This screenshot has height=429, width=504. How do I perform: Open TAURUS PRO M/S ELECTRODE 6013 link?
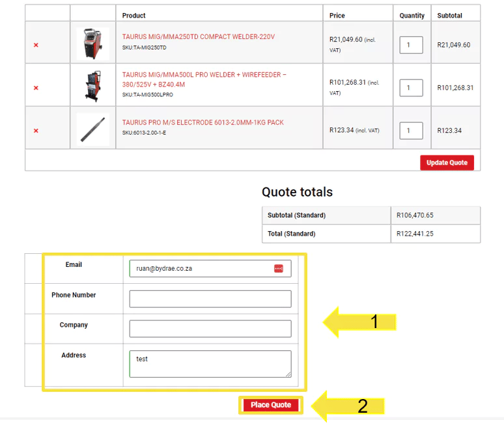(203, 122)
